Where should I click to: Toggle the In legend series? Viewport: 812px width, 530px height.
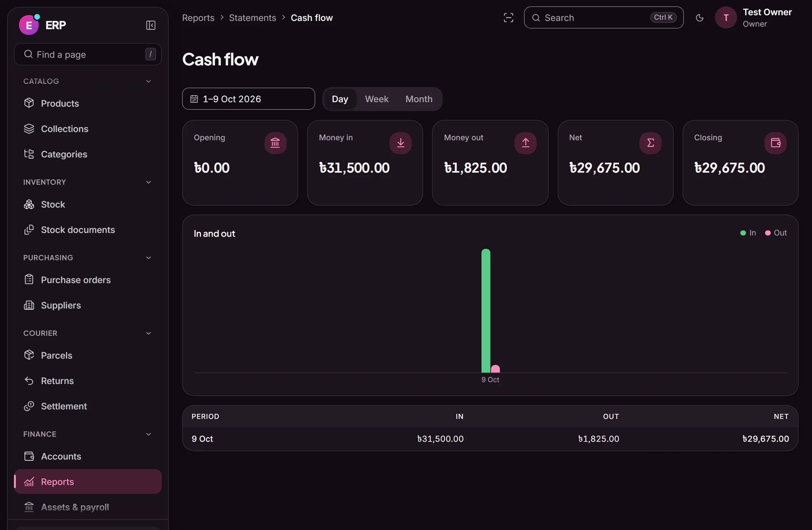pos(748,233)
